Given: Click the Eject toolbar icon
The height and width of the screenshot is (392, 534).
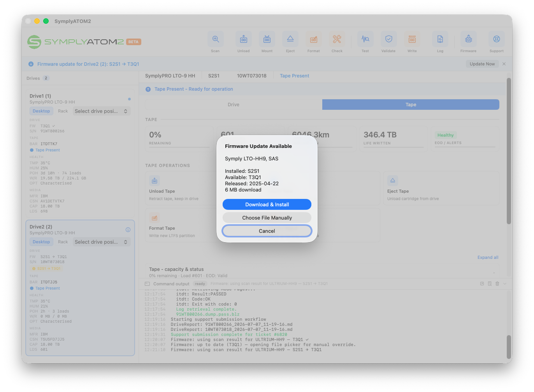Looking at the screenshot, I should [290, 39].
